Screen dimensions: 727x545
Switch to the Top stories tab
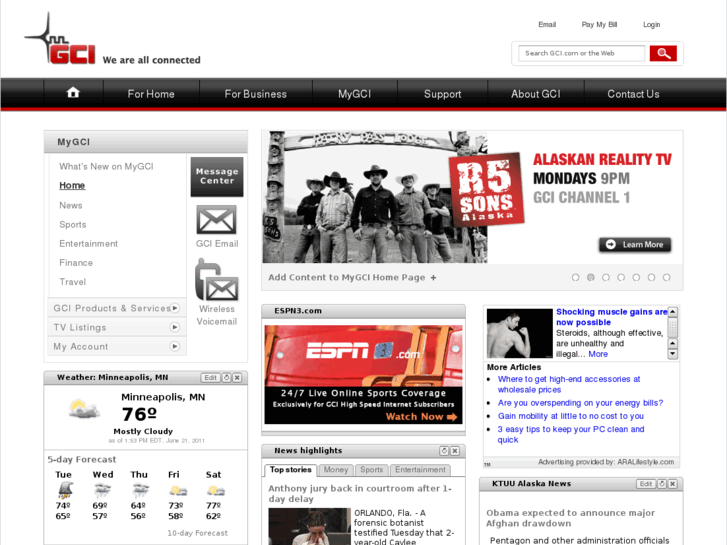pyautogui.click(x=291, y=470)
